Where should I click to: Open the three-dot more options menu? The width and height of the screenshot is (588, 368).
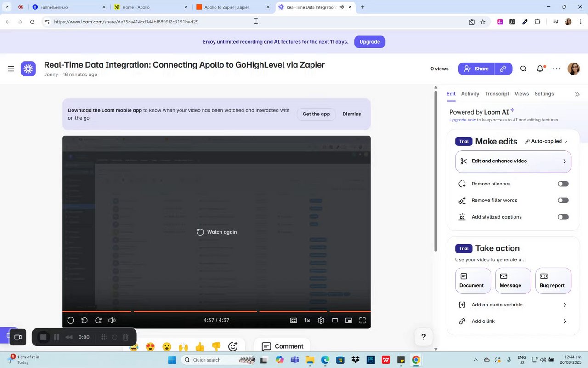(557, 69)
